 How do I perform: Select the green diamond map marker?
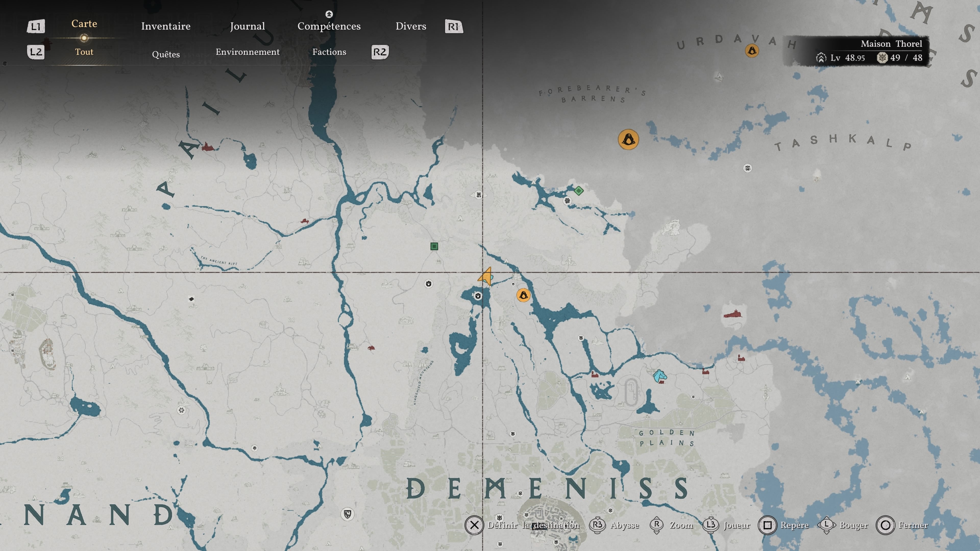point(579,191)
